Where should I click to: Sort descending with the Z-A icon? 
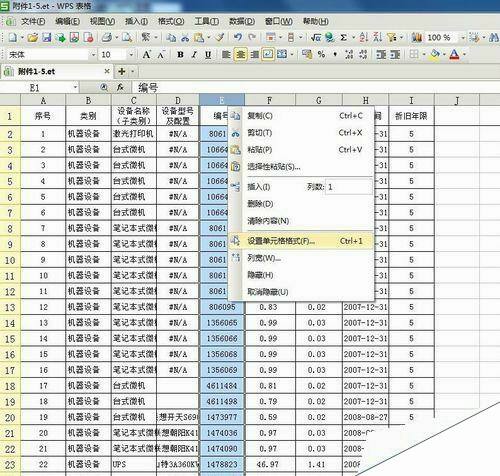coord(377,38)
